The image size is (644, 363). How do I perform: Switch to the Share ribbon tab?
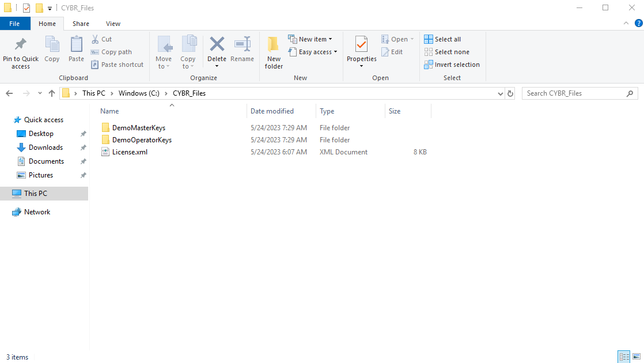81,24
